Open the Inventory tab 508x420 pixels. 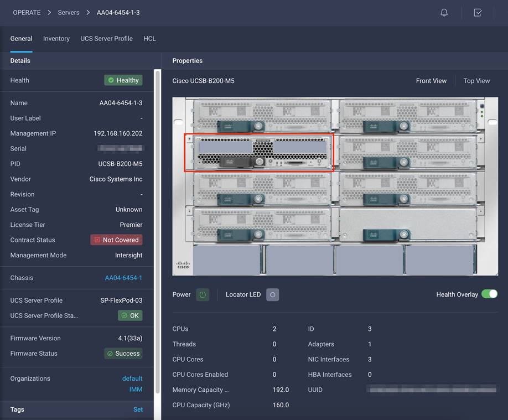(56, 39)
